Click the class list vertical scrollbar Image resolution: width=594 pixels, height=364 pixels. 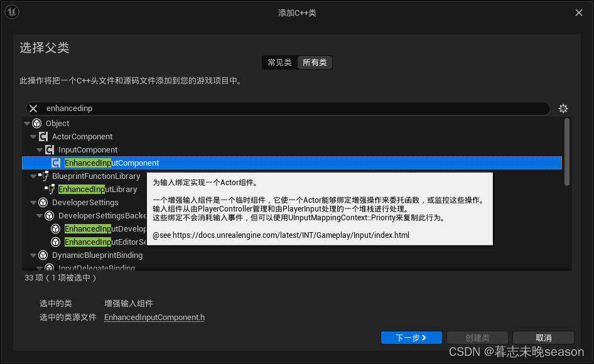(x=567, y=153)
